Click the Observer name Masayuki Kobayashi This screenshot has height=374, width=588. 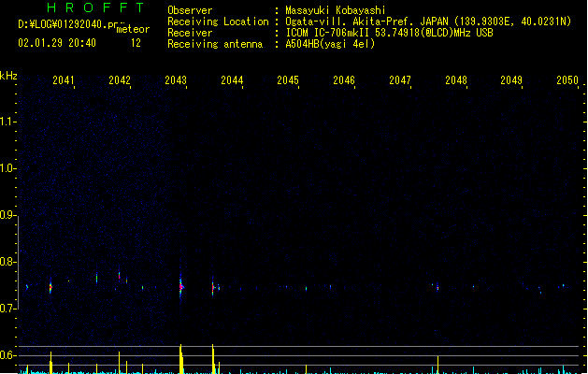click(336, 10)
